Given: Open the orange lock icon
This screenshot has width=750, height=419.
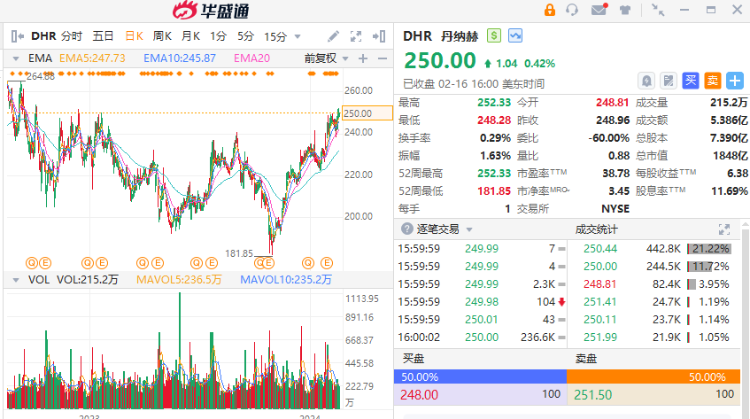Looking at the screenshot, I should coord(550,10).
